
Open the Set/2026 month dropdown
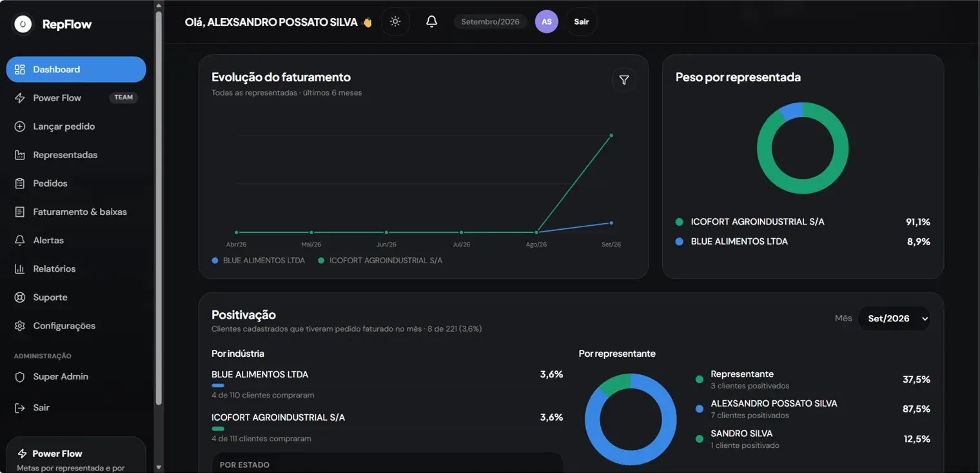[894, 318]
